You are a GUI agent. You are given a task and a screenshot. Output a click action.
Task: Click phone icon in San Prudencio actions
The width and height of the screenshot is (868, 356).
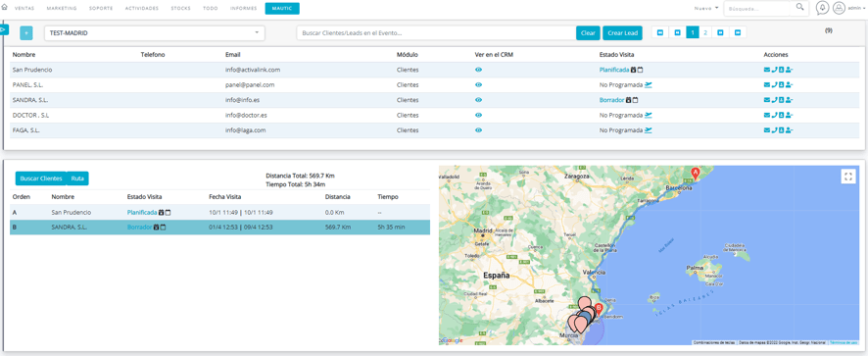[x=775, y=70]
